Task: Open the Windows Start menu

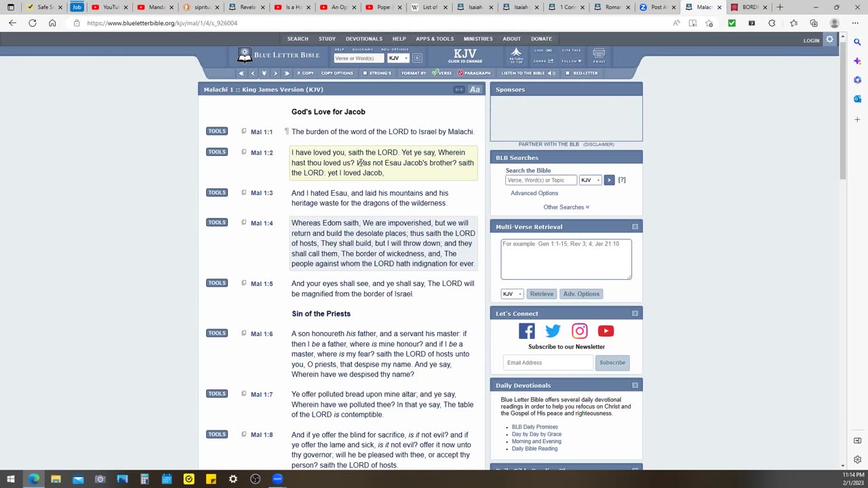Action: pyautogui.click(x=11, y=479)
